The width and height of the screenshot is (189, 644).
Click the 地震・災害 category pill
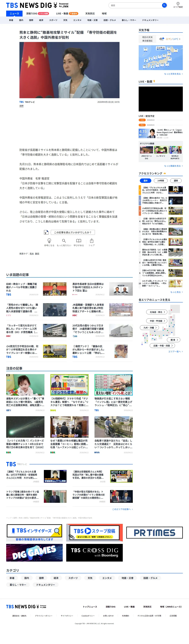(127, 578)
